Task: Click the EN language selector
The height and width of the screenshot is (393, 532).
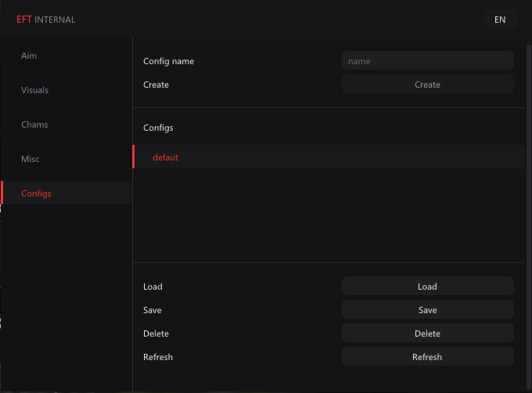Action: 500,20
